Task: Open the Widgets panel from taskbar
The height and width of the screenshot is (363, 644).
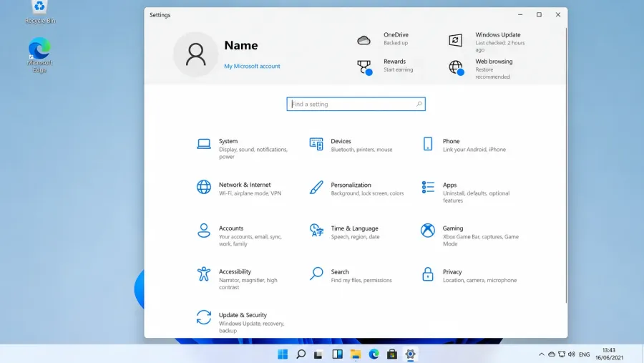Action: tap(337, 354)
